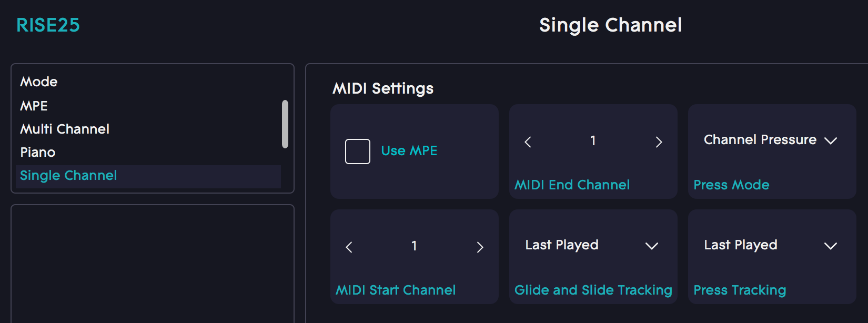The width and height of the screenshot is (868, 323).
Task: Click the RISE25 device name
Action: point(48,25)
